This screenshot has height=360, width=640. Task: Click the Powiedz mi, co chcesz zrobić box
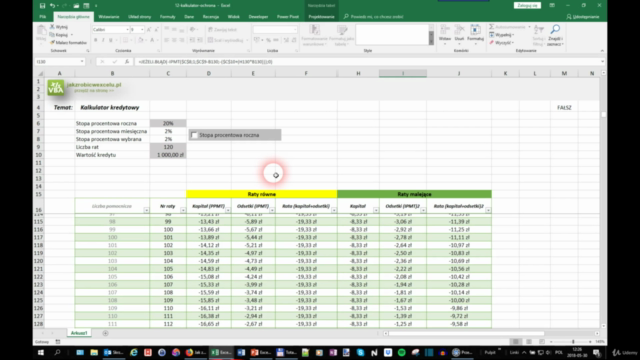[373, 17]
